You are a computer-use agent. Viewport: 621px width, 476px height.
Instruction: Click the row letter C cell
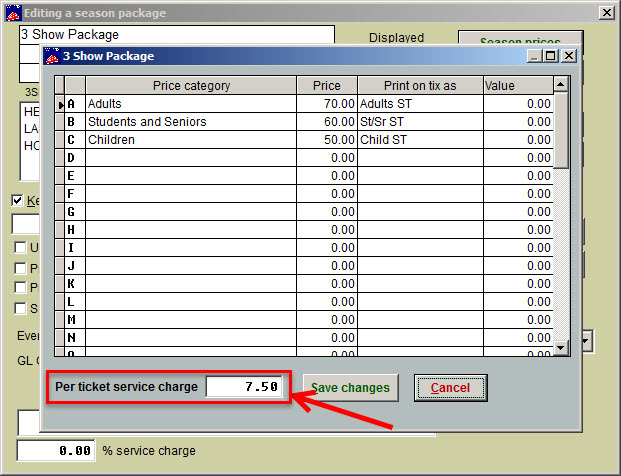click(75, 140)
